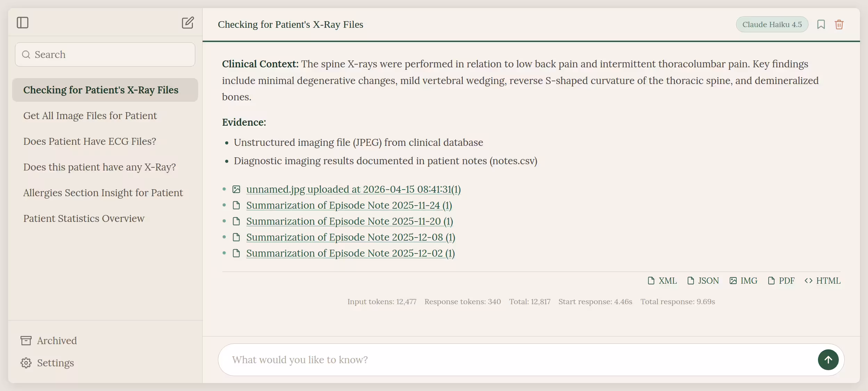Open the Claude Haiku 4.5 model selector

[772, 25]
